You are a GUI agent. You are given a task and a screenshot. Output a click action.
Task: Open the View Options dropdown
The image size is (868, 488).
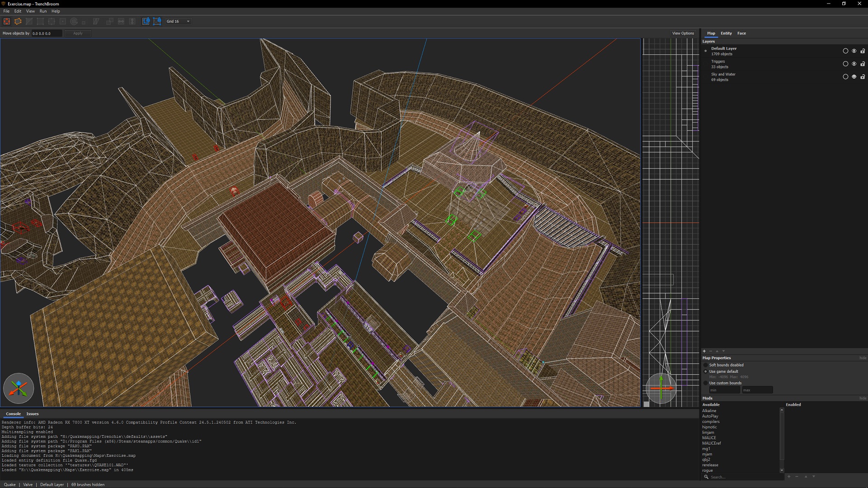(x=683, y=33)
